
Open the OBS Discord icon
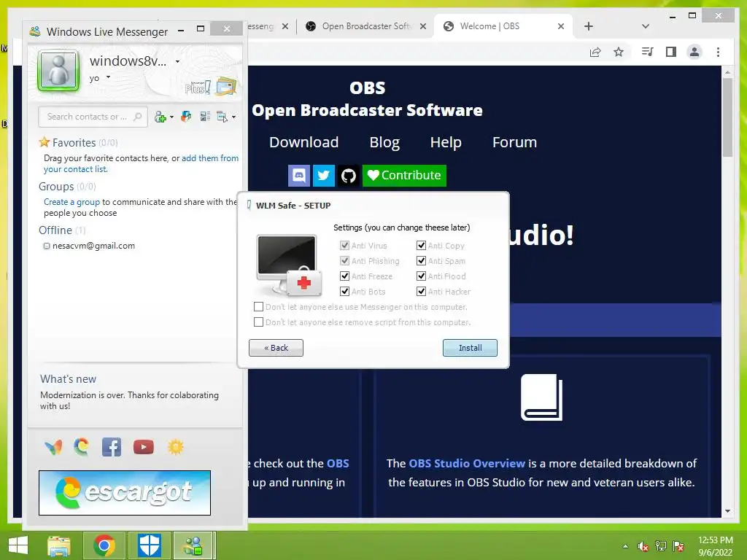[x=299, y=175]
